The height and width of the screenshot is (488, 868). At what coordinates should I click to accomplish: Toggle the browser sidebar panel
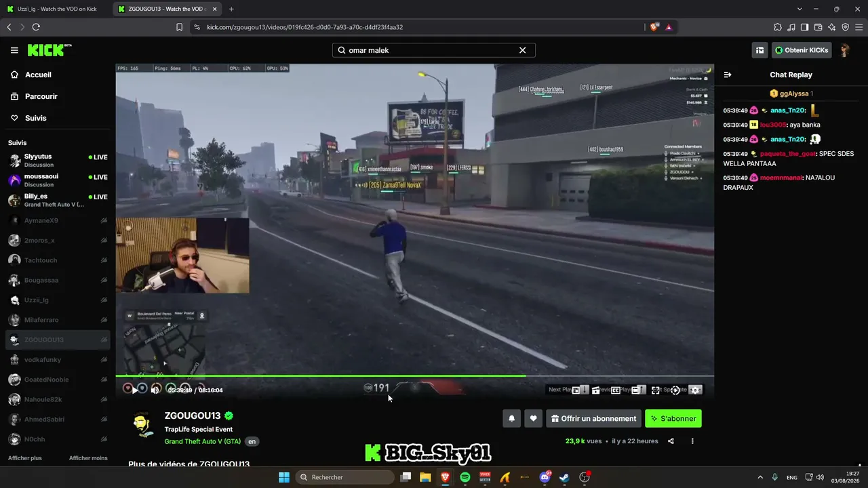point(804,27)
